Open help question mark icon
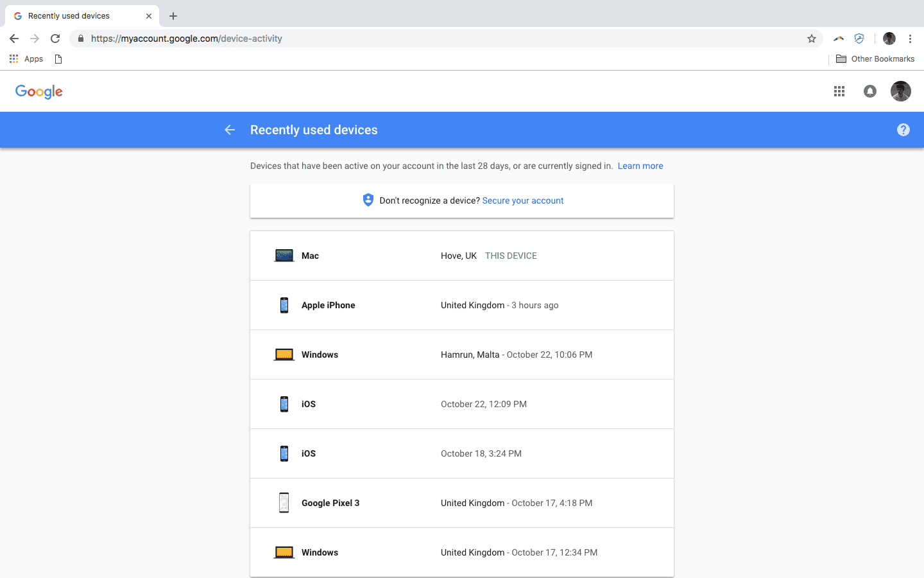 click(903, 130)
